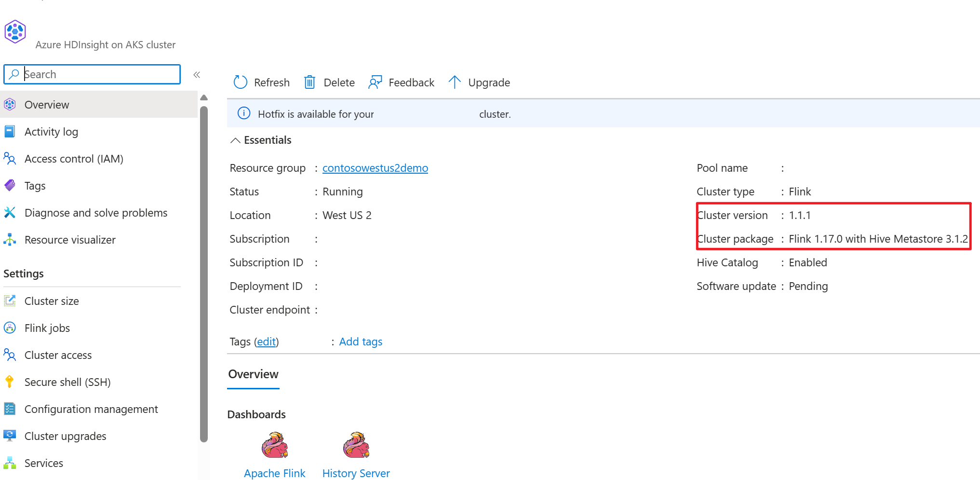This screenshot has width=980, height=480.
Task: Open Services in the sidebar
Action: tap(99, 463)
